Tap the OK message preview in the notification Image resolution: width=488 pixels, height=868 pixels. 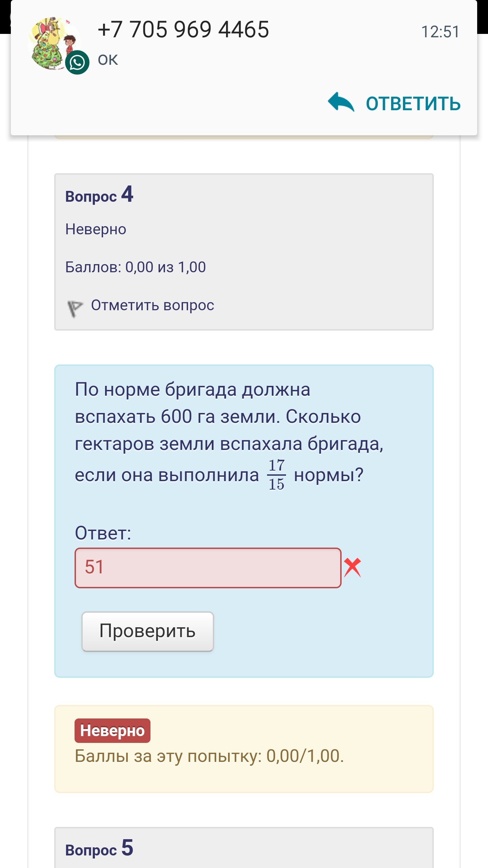tap(108, 60)
